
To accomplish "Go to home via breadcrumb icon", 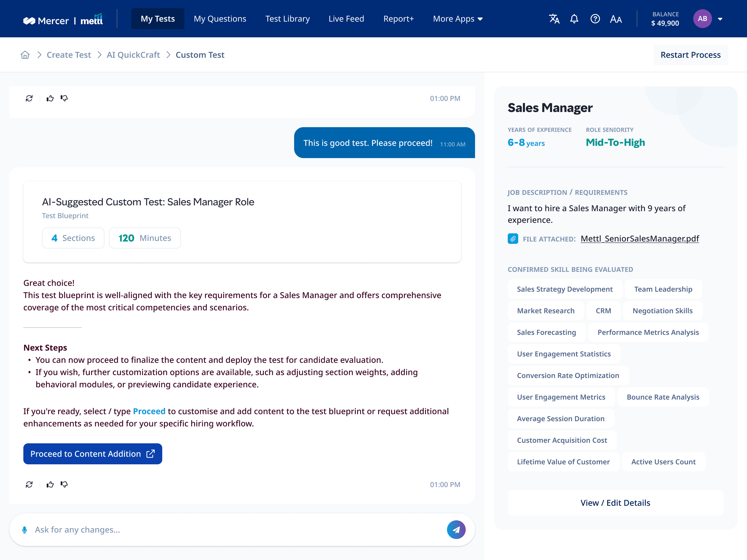I will click(x=25, y=55).
